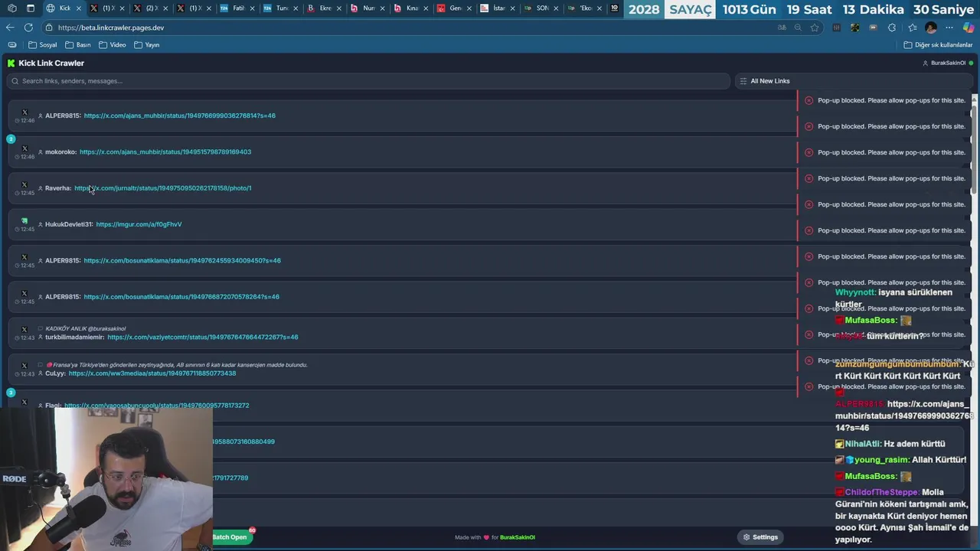
Task: Open the Favorites list icon
Action: [911, 28]
